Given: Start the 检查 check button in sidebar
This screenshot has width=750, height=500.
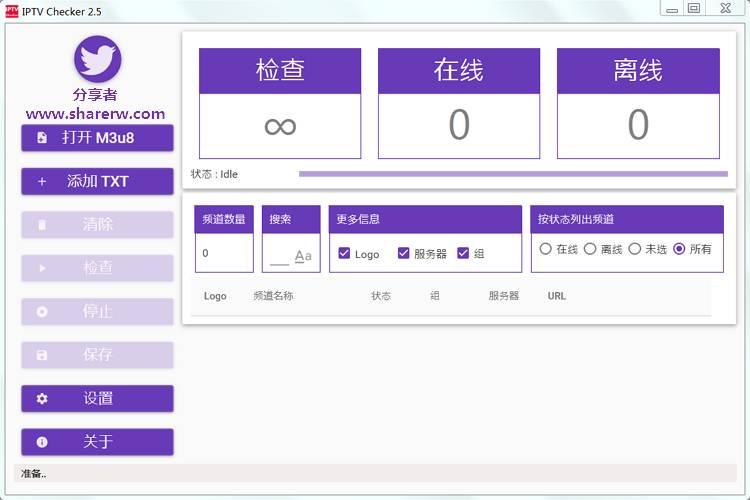Looking at the screenshot, I should pyautogui.click(x=98, y=268).
